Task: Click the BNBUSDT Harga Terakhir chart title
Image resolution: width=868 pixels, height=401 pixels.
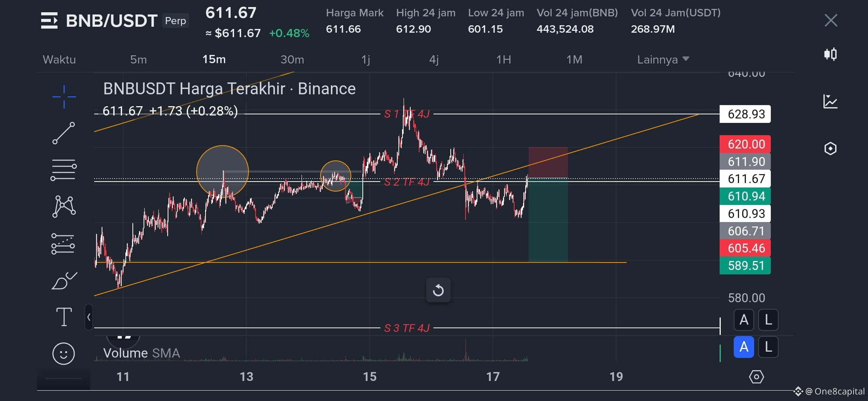Action: (x=229, y=89)
